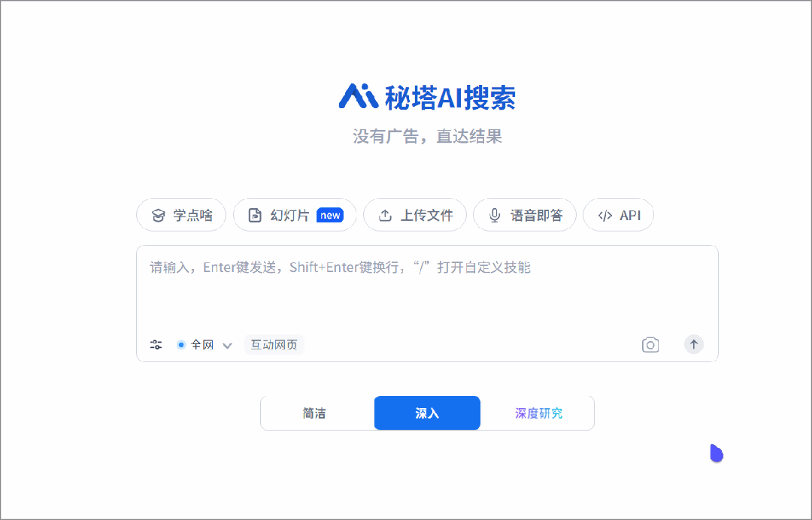Click the 语音即答 button label

pos(536,215)
